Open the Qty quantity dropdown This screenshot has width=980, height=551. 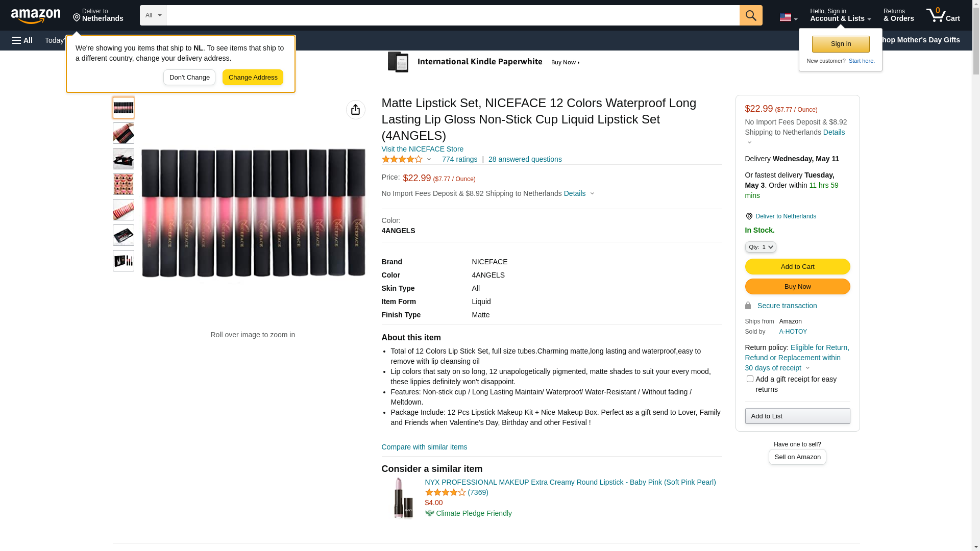[x=760, y=247]
